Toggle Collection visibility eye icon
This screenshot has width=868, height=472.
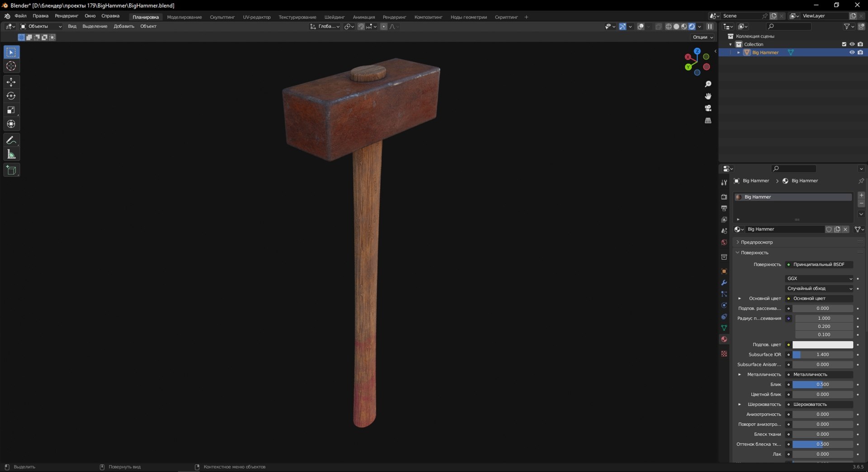852,44
